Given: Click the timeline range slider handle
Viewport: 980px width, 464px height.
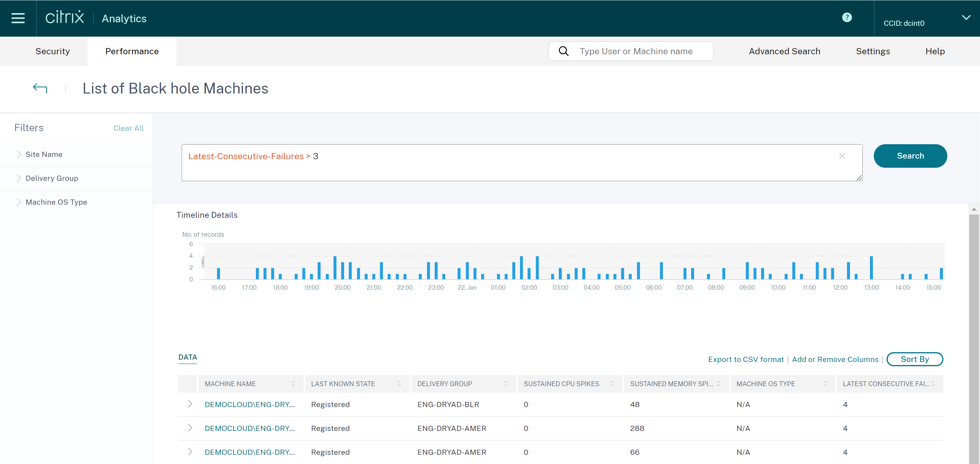Looking at the screenshot, I should [203, 262].
